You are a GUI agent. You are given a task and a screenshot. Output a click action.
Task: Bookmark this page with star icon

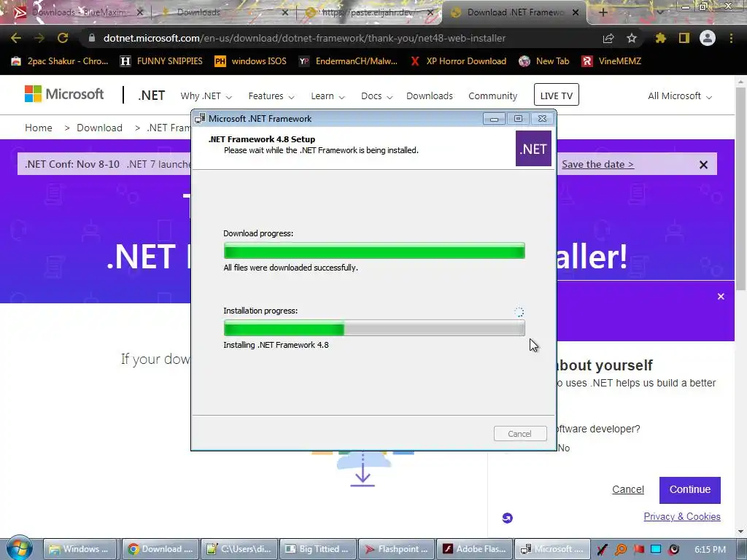(x=632, y=38)
